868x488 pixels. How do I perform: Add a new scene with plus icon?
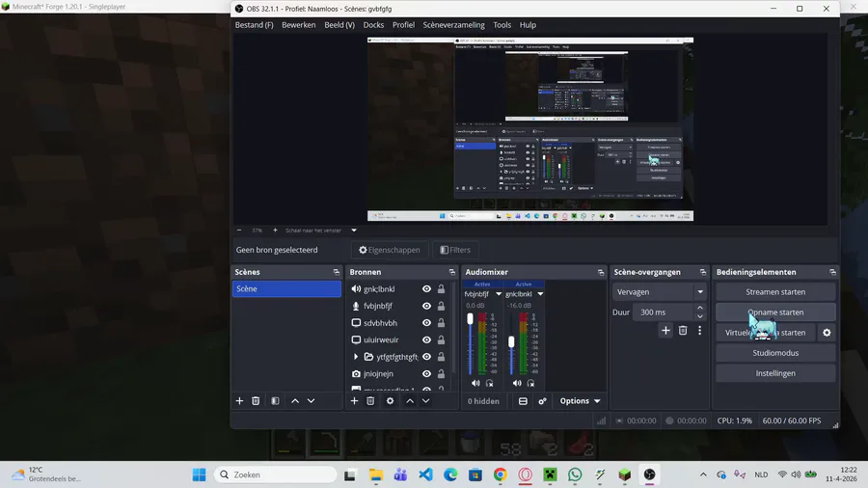pos(239,400)
